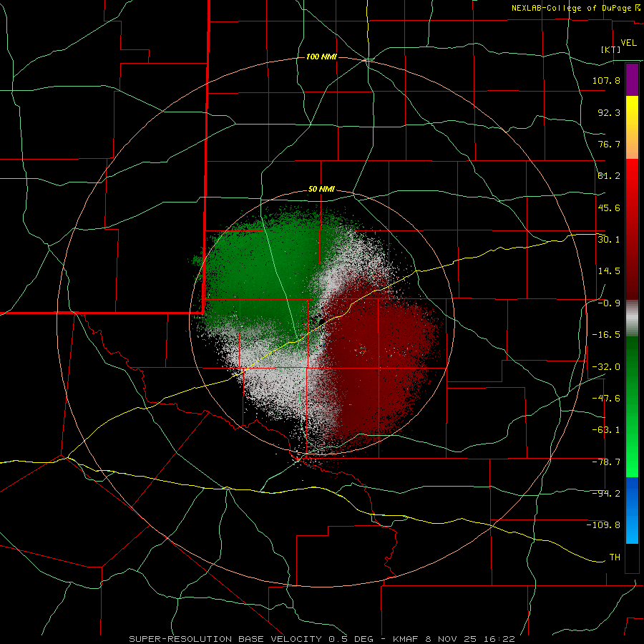Click the blue segment of the color bar
Viewport: 644px width, 644px height.
[x=632, y=510]
